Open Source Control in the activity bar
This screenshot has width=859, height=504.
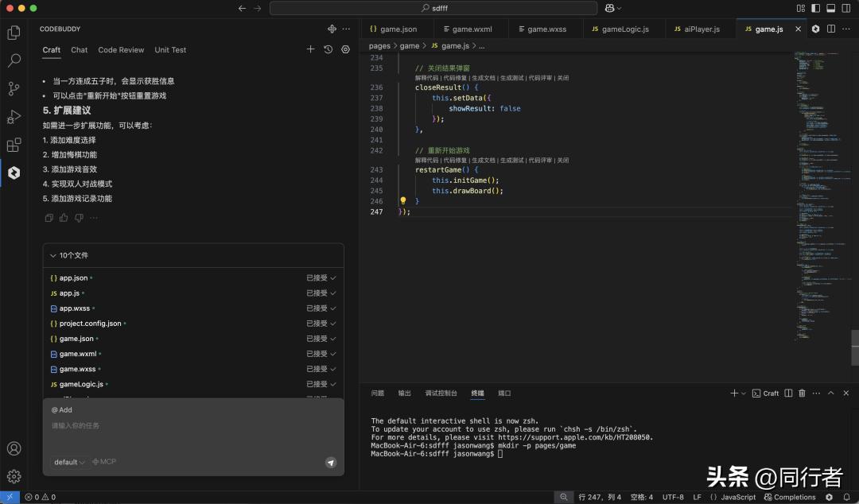13,88
